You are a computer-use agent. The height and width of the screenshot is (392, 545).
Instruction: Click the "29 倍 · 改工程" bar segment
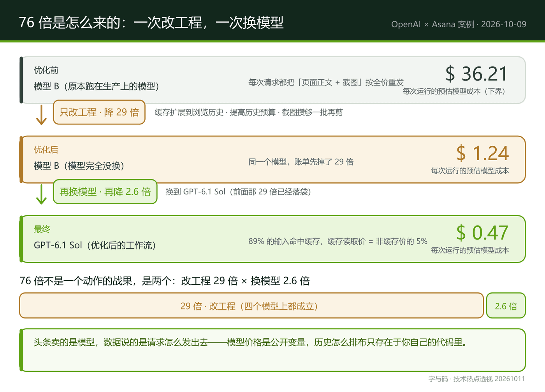coord(251,306)
